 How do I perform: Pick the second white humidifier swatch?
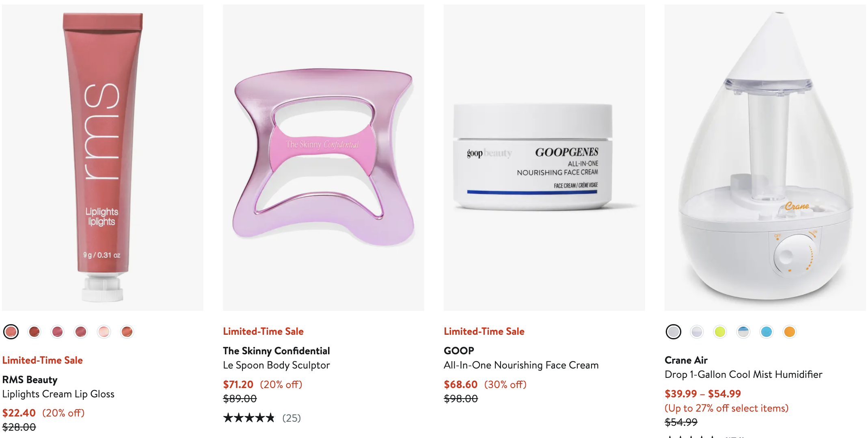[697, 332]
